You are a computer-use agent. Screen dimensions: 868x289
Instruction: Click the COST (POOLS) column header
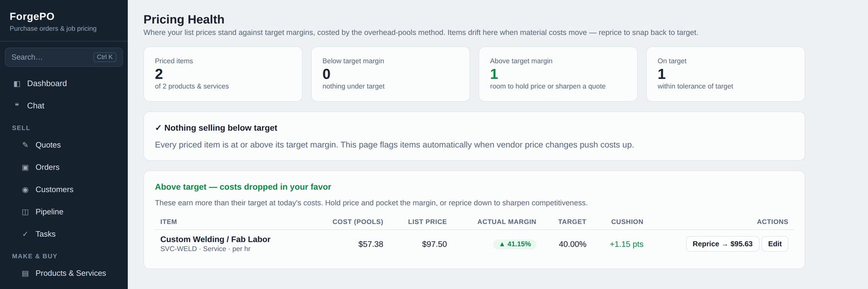point(358,222)
